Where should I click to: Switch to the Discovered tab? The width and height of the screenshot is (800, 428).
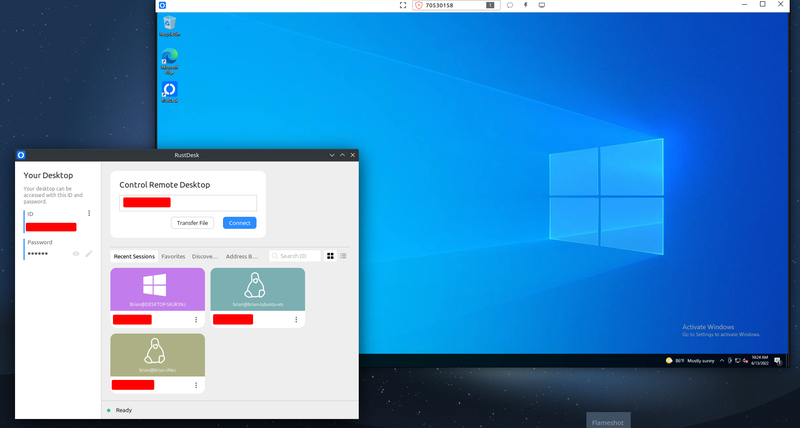pyautogui.click(x=205, y=257)
